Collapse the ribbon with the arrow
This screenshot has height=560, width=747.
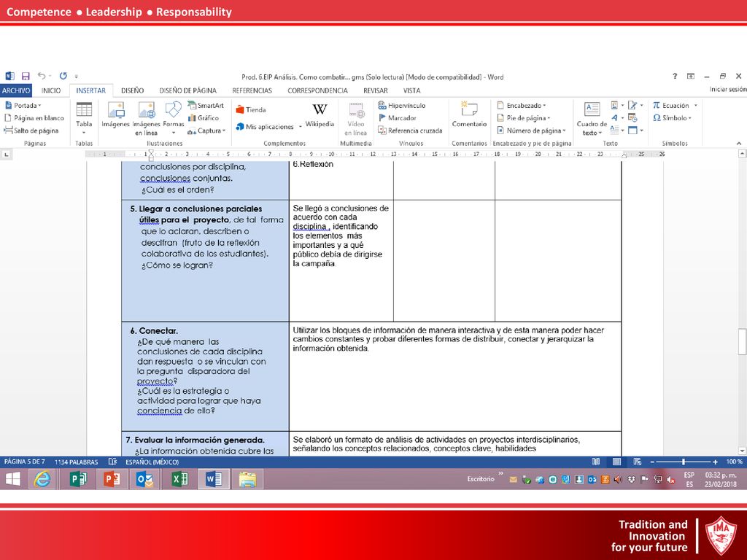[739, 144]
